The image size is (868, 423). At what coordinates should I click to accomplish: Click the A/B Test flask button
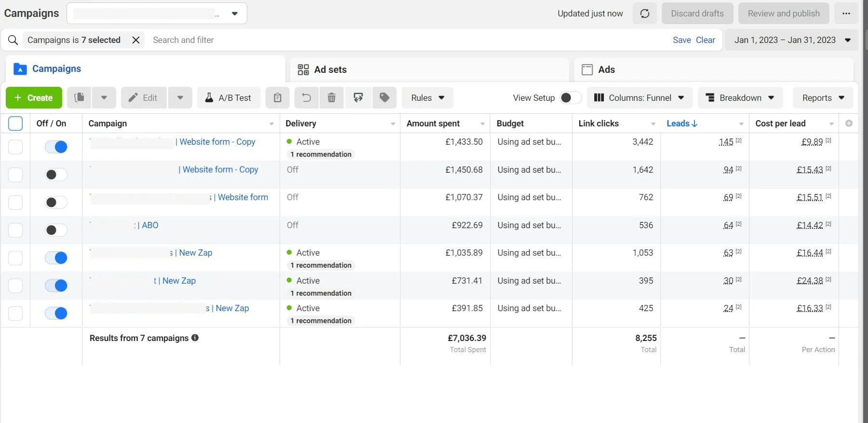tap(229, 97)
